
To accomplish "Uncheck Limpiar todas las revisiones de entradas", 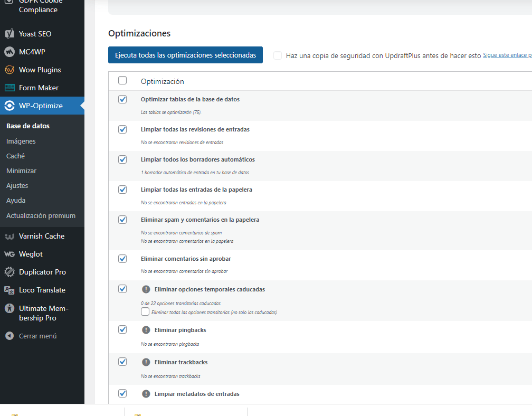I will click(x=122, y=129).
